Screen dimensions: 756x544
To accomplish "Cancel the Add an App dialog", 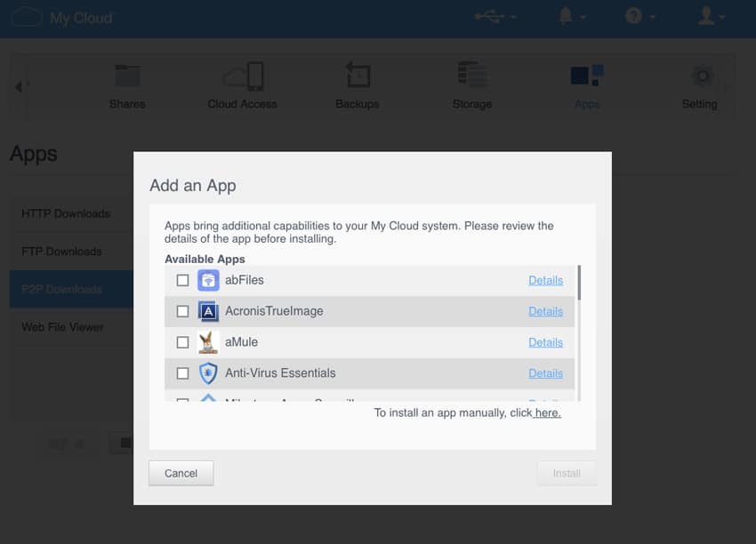I will 181,473.
